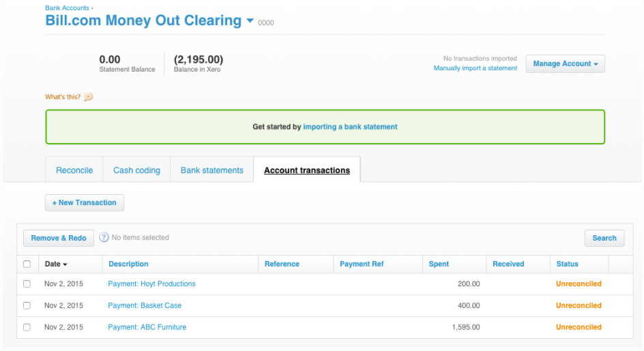Click Manually import a statement link
This screenshot has height=351, width=644.
[475, 68]
